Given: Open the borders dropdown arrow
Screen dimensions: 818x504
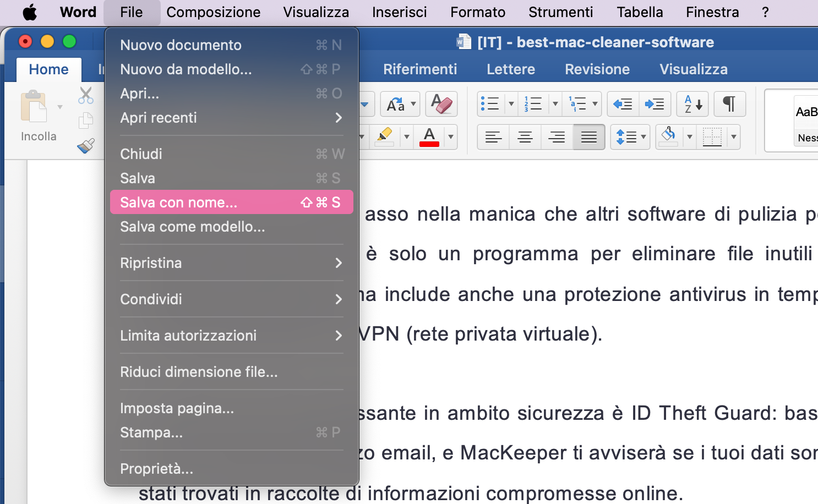Looking at the screenshot, I should click(734, 136).
